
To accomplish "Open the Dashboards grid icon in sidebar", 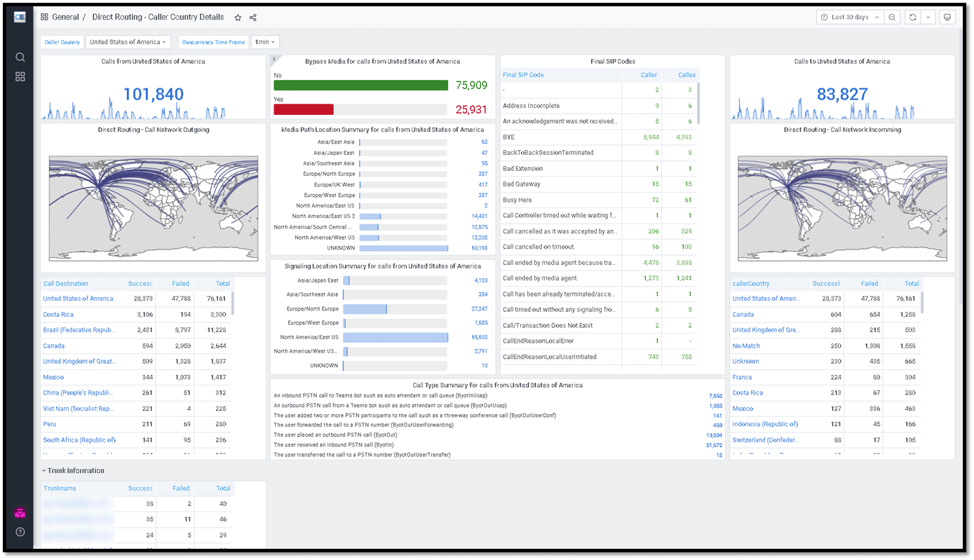I will (x=20, y=76).
